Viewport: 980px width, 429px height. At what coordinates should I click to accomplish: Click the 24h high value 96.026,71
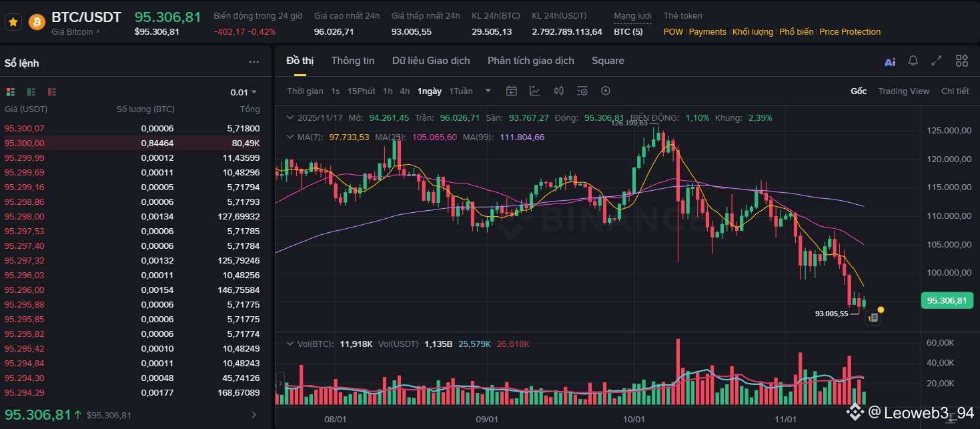pyautogui.click(x=334, y=31)
